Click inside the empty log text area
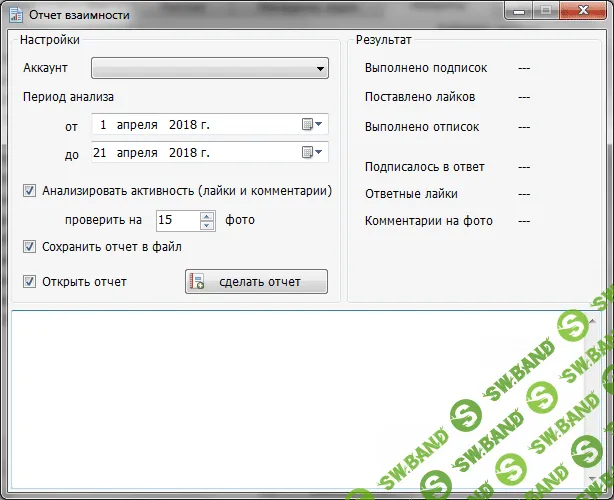This screenshot has height=500, width=614. (298, 399)
